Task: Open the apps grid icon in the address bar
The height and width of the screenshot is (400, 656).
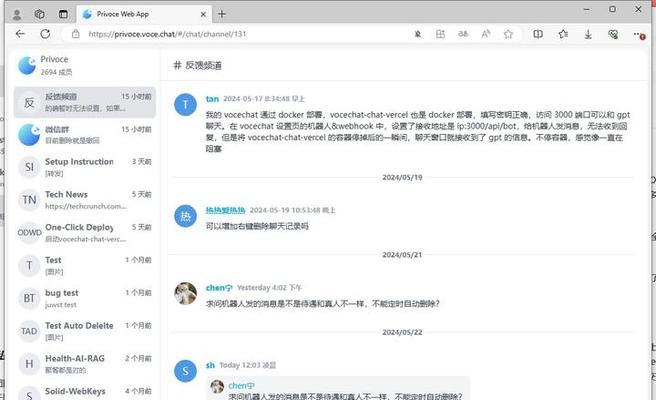Action: click(440, 34)
